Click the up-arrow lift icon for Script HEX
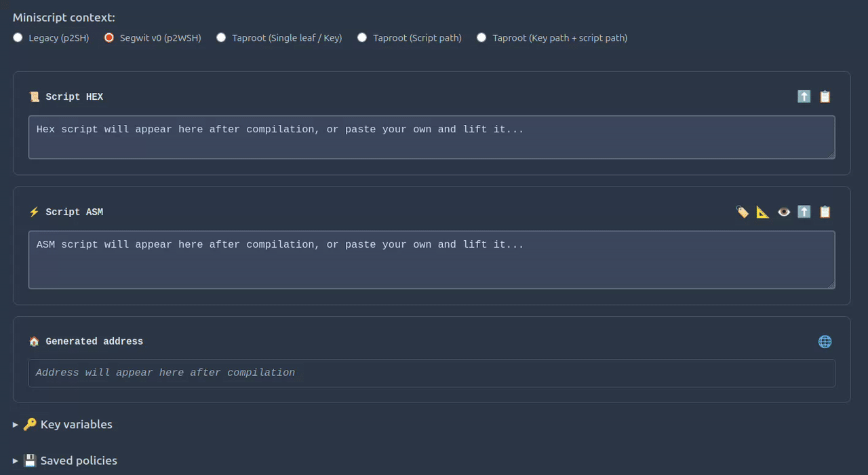The height and width of the screenshot is (475, 868). [x=804, y=96]
